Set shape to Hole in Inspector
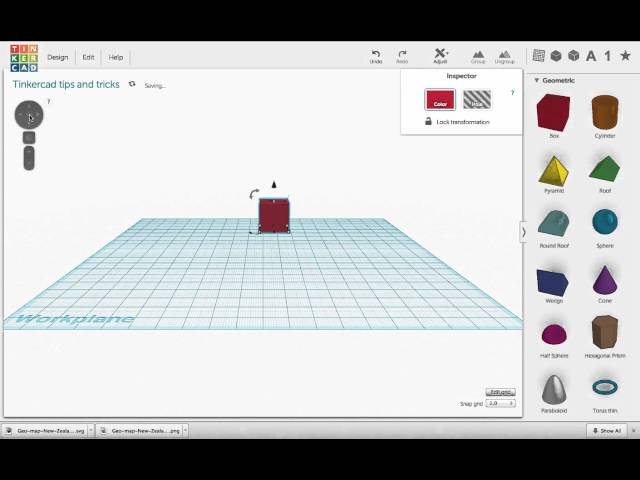Screen dimensions: 640x480 pos(477,100)
